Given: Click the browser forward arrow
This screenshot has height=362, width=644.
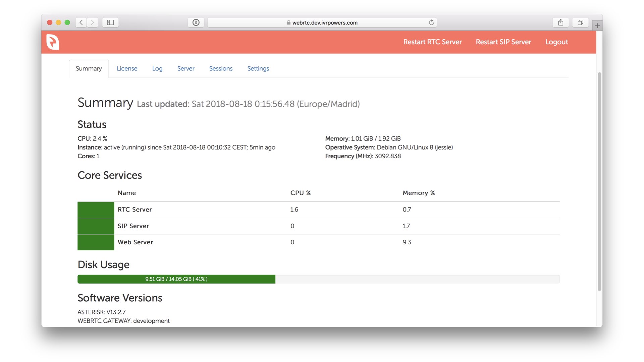Looking at the screenshot, I should pos(93,22).
